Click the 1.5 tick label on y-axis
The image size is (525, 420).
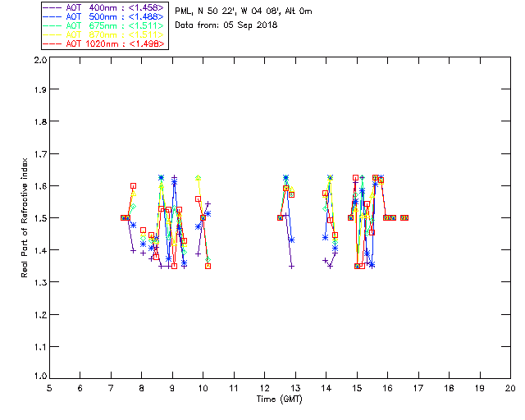click(x=39, y=217)
